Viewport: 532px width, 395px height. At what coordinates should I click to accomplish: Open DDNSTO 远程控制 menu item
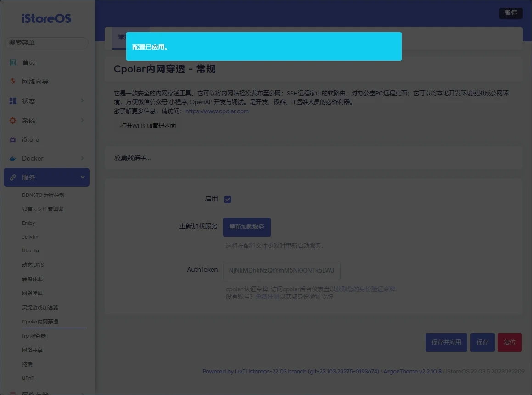click(x=43, y=195)
